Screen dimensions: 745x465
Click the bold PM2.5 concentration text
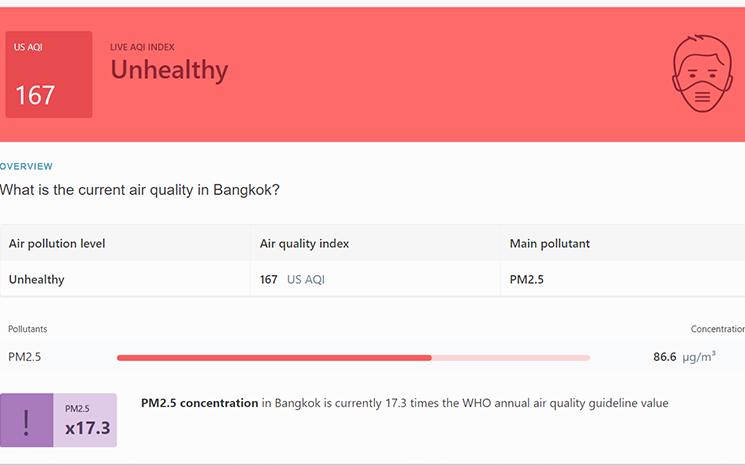click(x=200, y=403)
